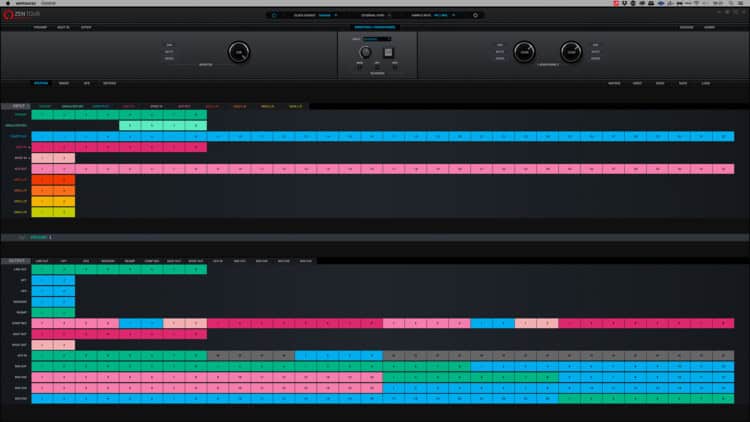Switch to the AFX tab

(87, 83)
